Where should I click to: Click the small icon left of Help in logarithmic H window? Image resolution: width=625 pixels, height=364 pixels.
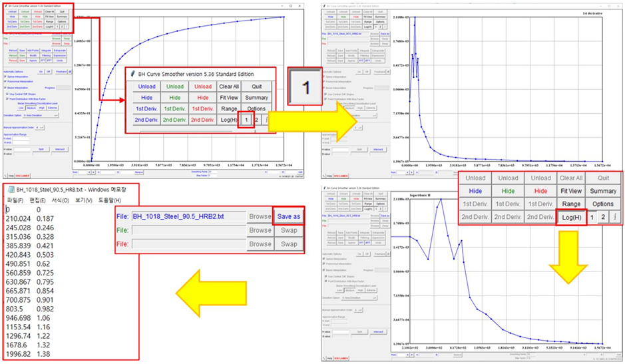coord(324,358)
